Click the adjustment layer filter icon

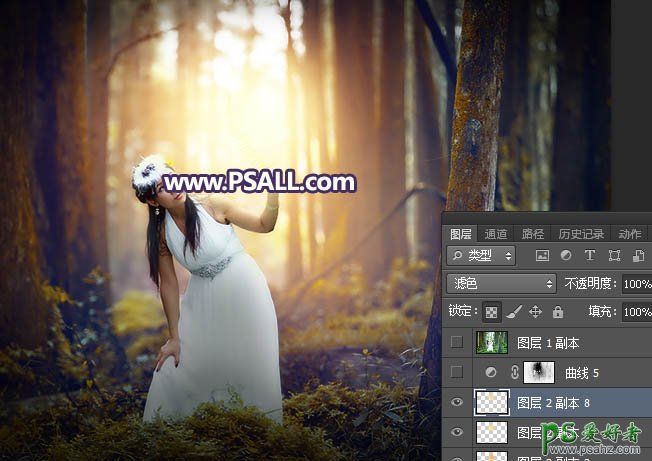click(566, 256)
